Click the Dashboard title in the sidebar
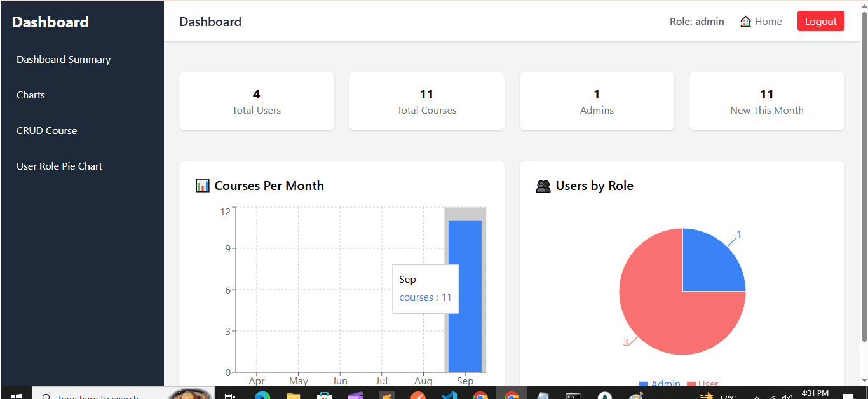This screenshot has height=399, width=868. tap(50, 22)
